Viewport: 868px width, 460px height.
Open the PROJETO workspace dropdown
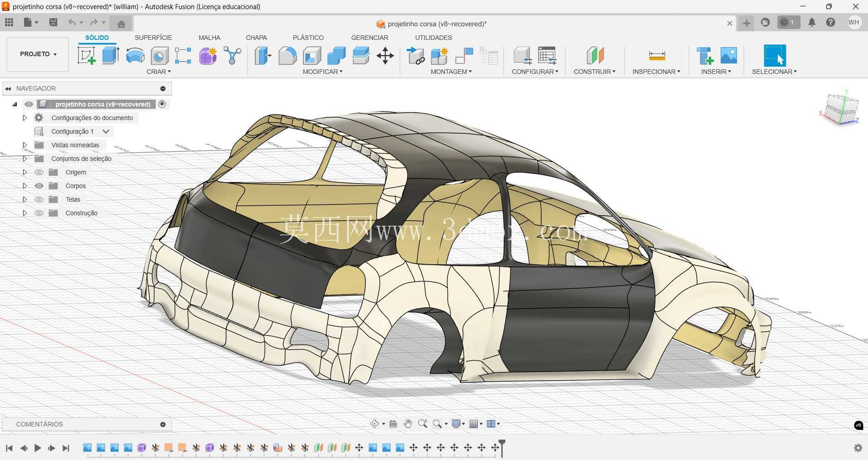click(x=38, y=54)
